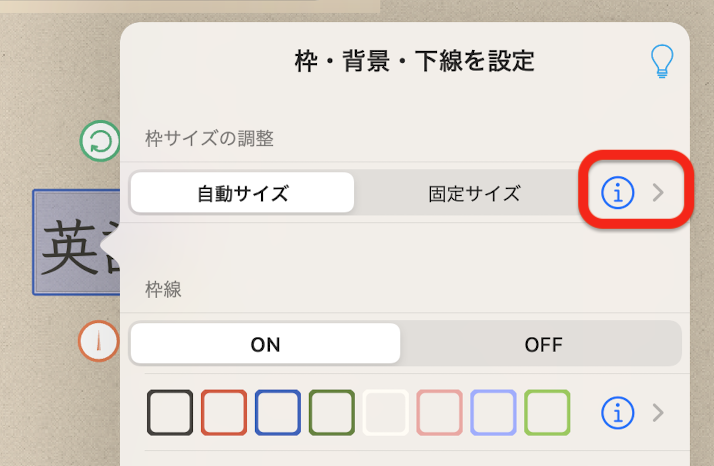
Task: Choose the dark green border swatch
Action: point(332,413)
